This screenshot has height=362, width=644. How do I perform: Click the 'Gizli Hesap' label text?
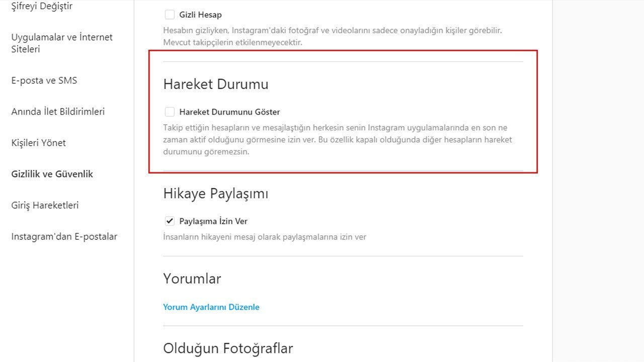200,15
